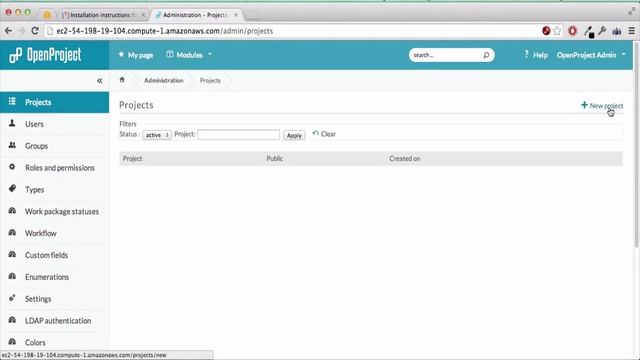Viewport: 640px width, 360px height.
Task: Click the eyedropper extension icon
Action: [589, 31]
